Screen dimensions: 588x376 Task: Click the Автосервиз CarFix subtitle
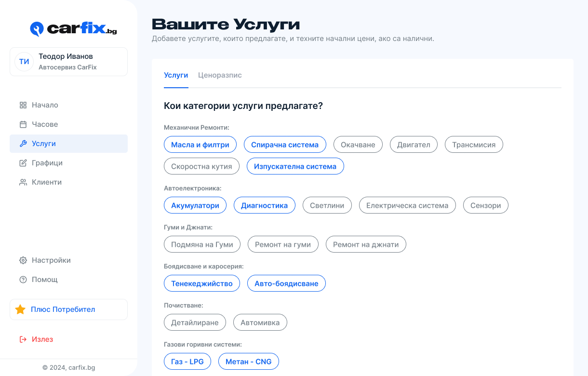point(67,67)
